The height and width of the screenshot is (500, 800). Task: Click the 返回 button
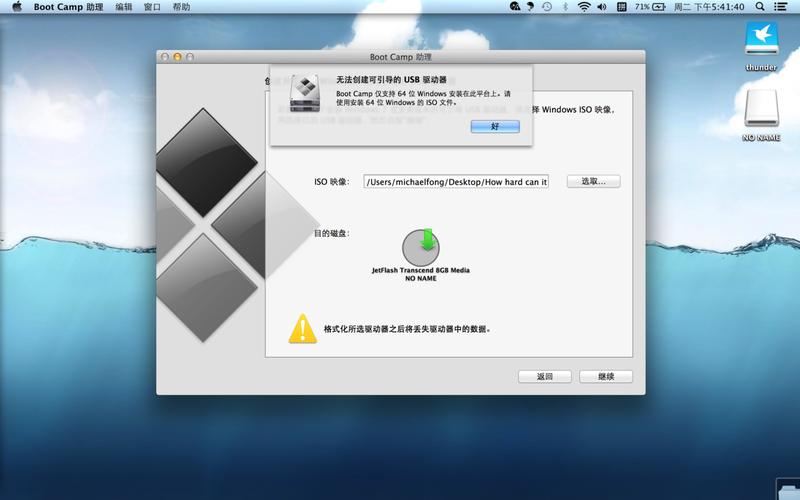click(545, 377)
